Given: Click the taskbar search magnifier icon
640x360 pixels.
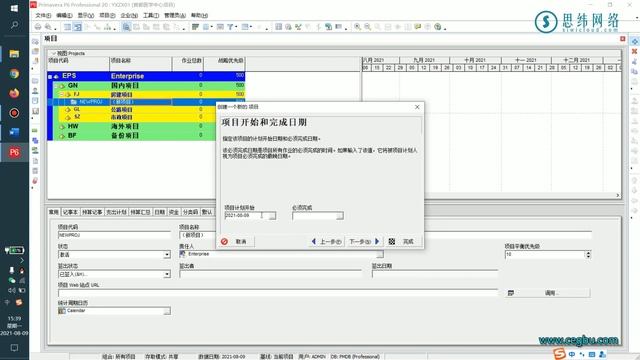Looking at the screenshot, I should click(14, 25).
